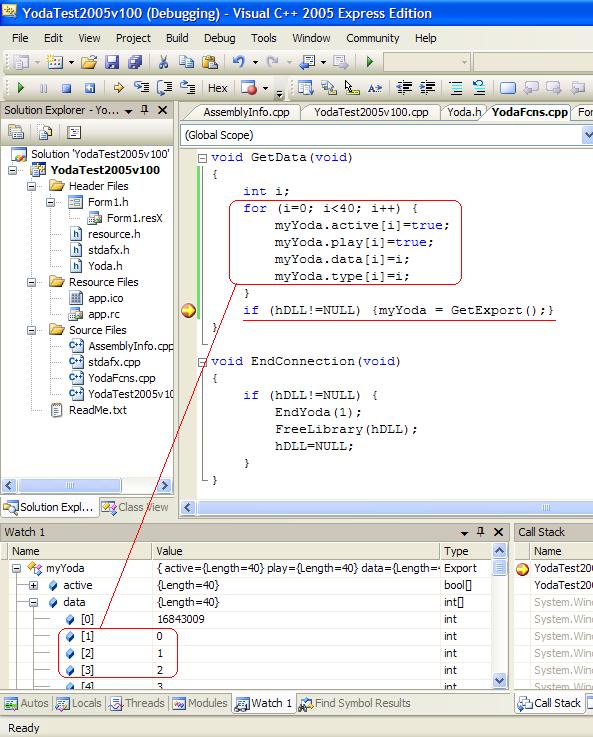Click Properties icon in Solution Explorer toolbar
The image size is (593, 737).
click(x=16, y=133)
